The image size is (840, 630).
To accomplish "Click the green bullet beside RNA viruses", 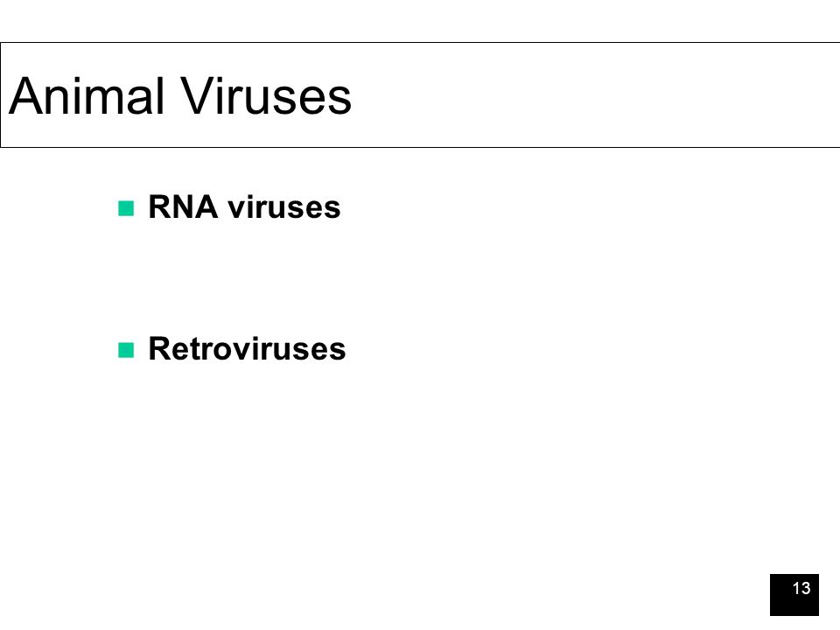I will click(126, 208).
